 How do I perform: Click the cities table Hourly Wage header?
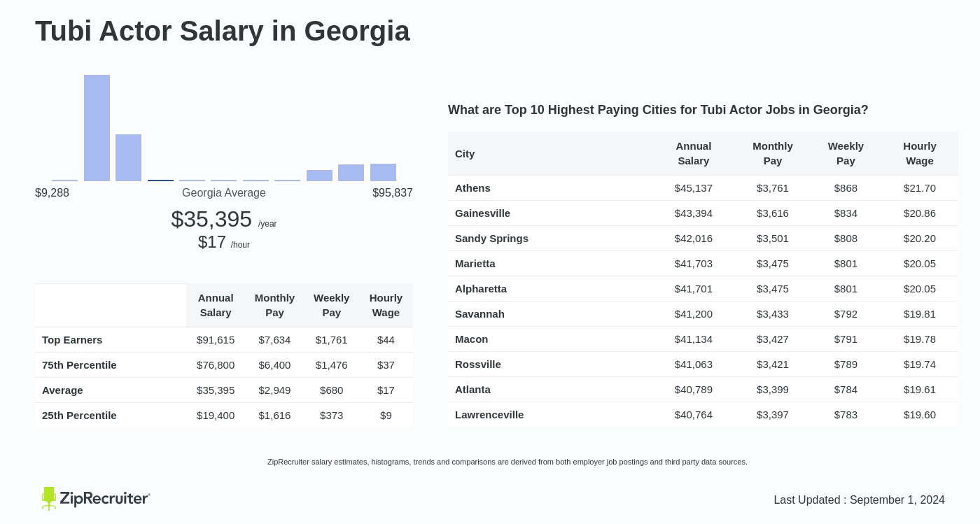[920, 153]
